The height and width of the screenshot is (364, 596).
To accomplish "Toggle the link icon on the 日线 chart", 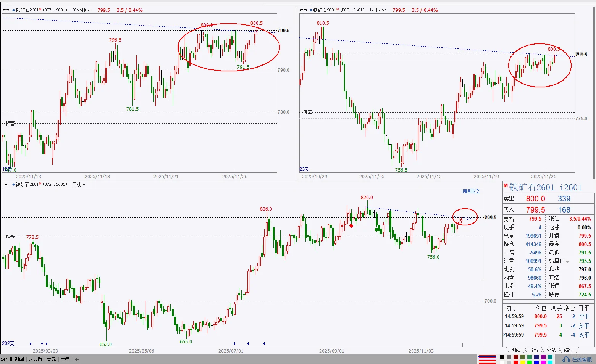I will pos(6,185).
